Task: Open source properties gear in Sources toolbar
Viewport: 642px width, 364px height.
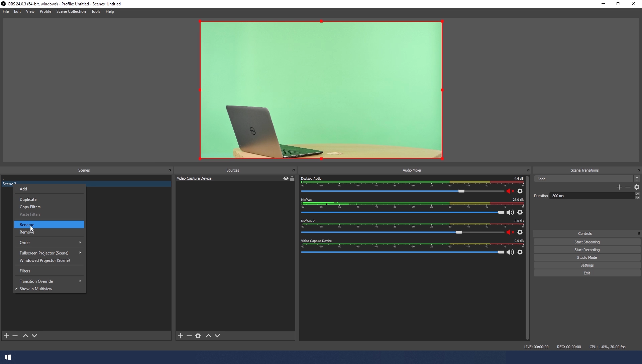Action: (198, 336)
